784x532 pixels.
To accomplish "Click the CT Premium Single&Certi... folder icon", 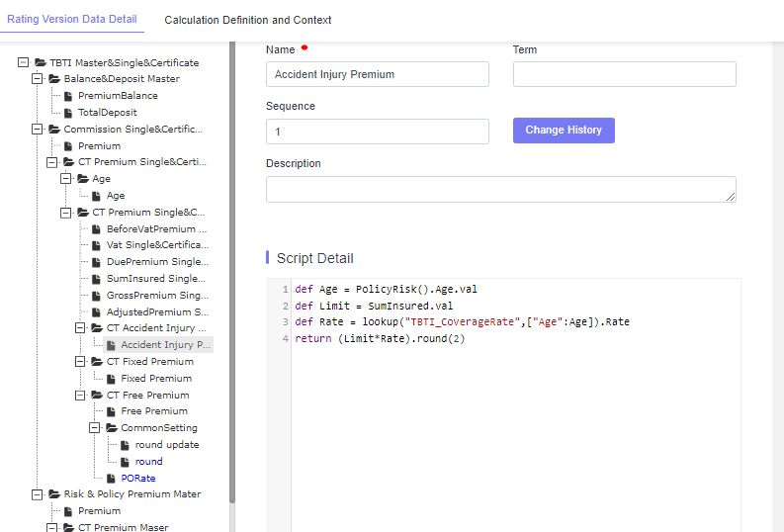I will [69, 162].
